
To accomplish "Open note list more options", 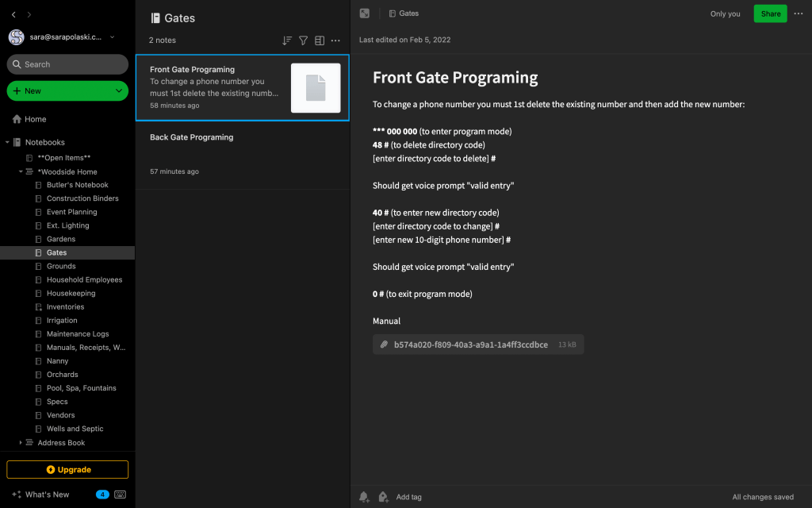I will (335, 40).
